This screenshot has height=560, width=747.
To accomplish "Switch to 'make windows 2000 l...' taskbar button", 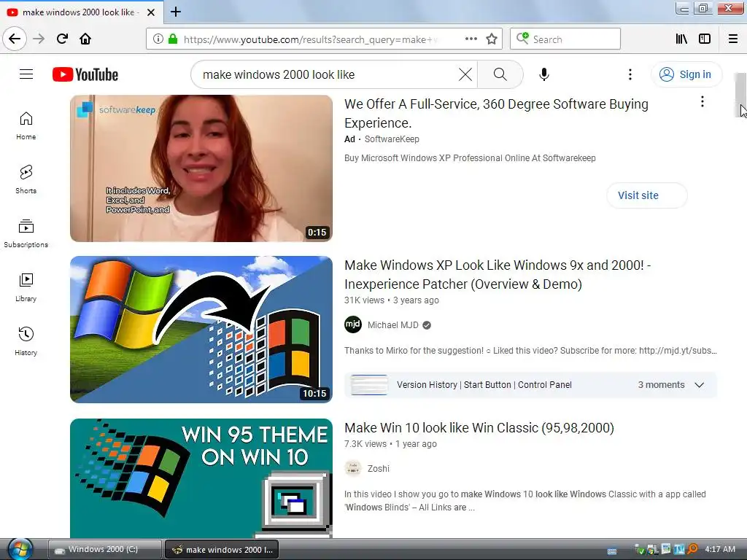I will (x=222, y=550).
